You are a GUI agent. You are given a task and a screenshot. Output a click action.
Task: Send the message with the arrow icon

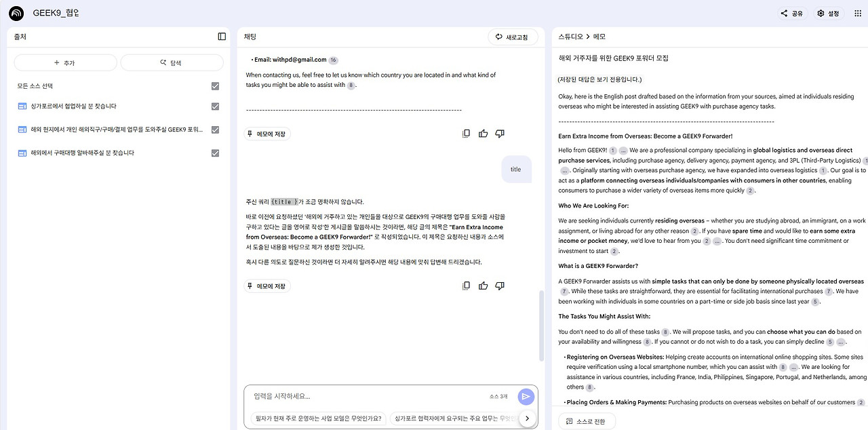point(526,396)
